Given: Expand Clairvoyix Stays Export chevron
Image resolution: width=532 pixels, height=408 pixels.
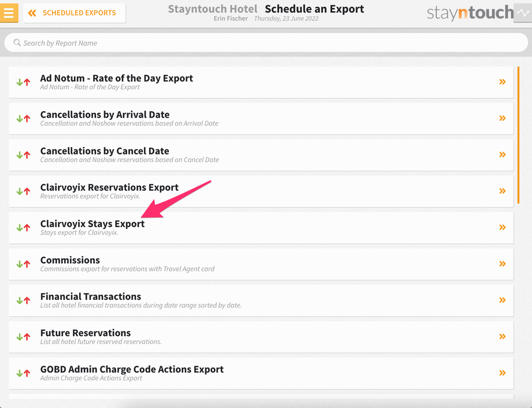Looking at the screenshot, I should (503, 227).
